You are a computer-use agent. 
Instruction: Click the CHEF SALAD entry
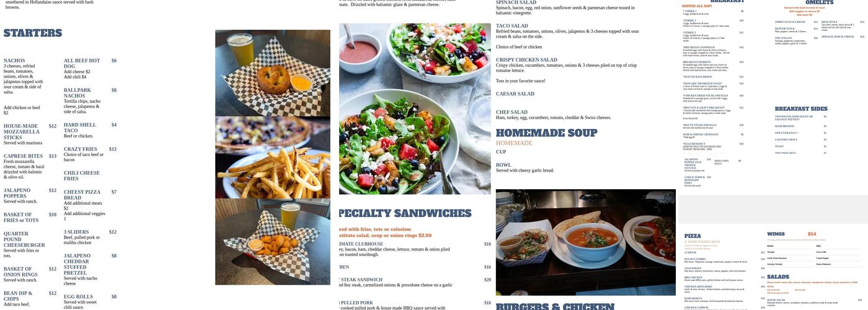coord(511,112)
